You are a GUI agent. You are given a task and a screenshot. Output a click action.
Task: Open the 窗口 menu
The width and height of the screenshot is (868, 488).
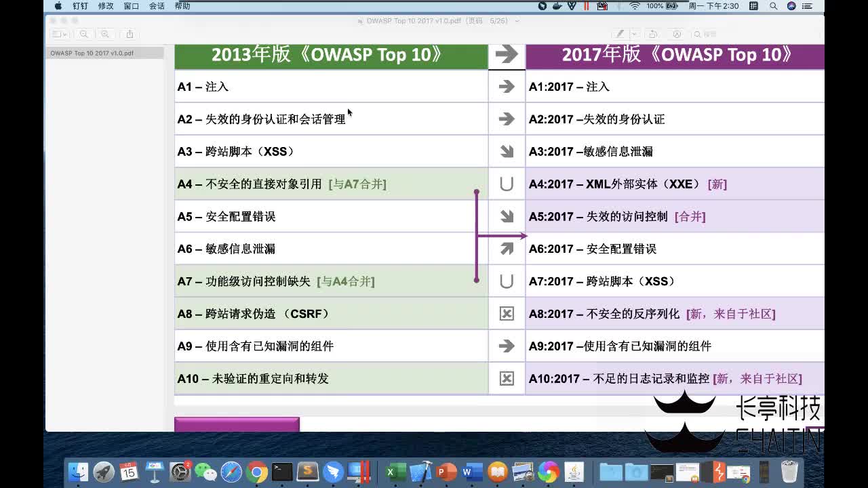pyautogui.click(x=132, y=6)
